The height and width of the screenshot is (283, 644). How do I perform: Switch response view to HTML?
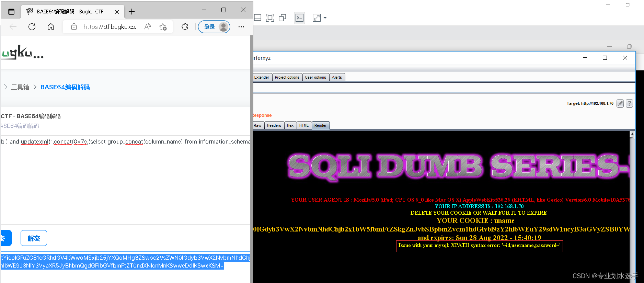[304, 125]
